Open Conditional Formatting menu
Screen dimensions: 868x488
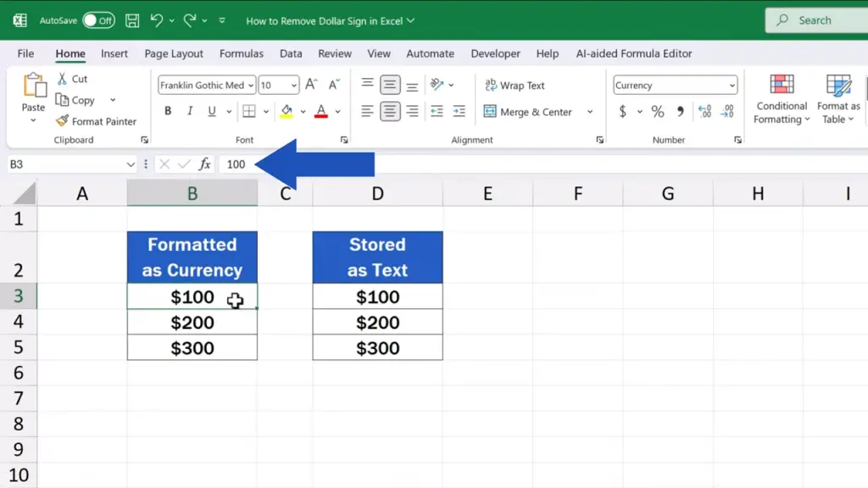(x=782, y=102)
